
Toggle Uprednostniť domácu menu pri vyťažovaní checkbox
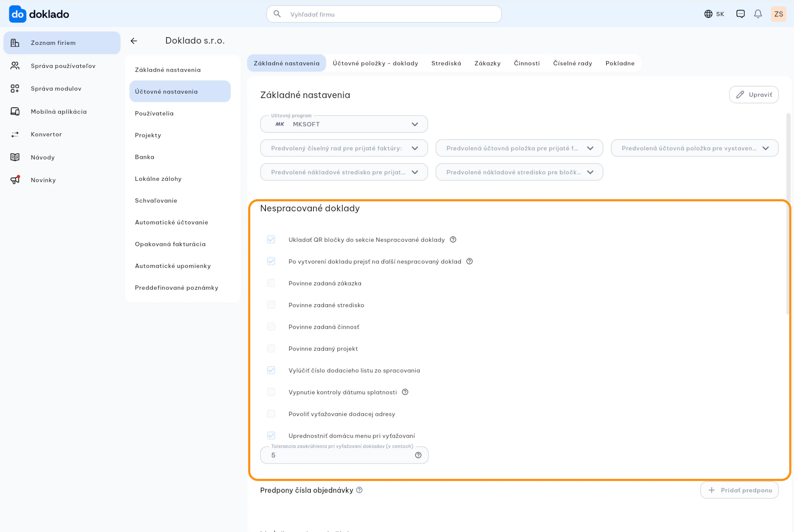[271, 435]
